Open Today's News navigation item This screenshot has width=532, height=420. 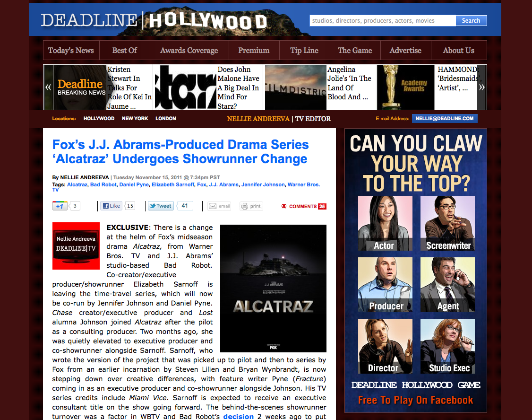(x=71, y=50)
